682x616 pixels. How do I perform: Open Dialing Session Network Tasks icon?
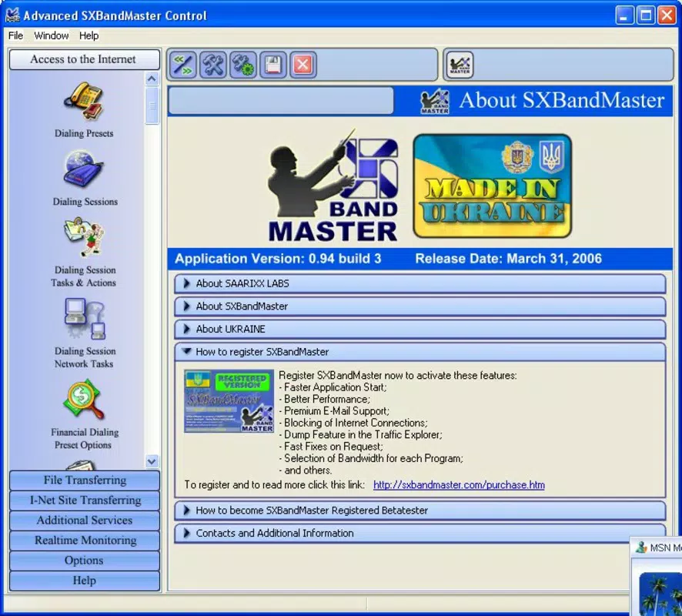click(x=85, y=319)
